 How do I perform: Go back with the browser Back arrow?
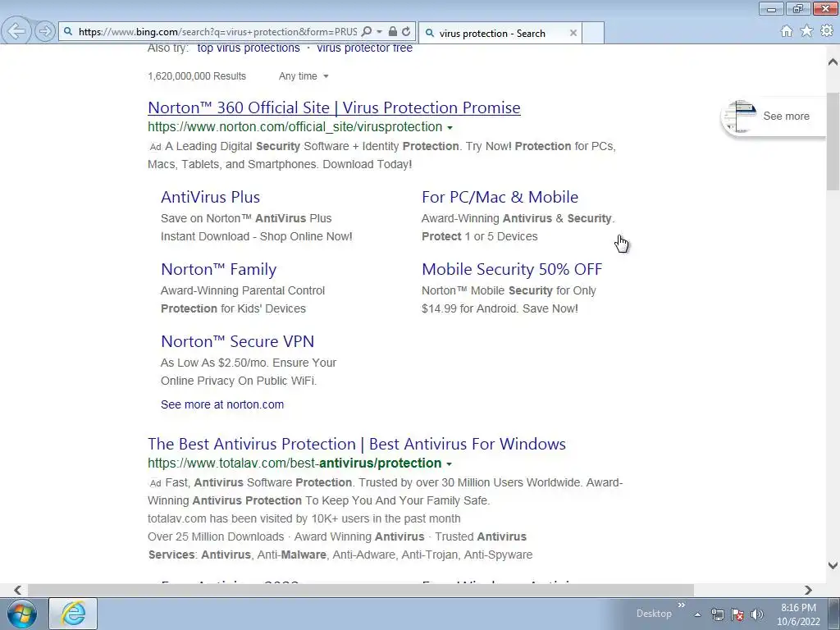click(16, 31)
